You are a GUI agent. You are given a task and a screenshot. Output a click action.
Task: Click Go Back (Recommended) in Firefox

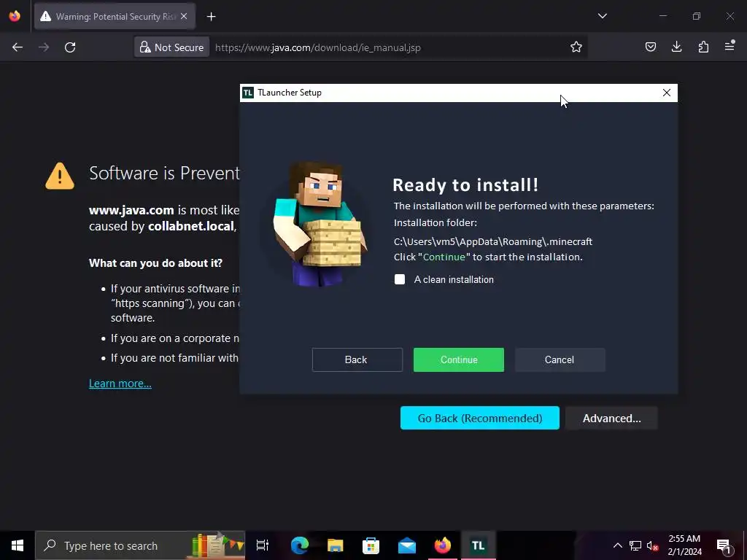tap(480, 418)
